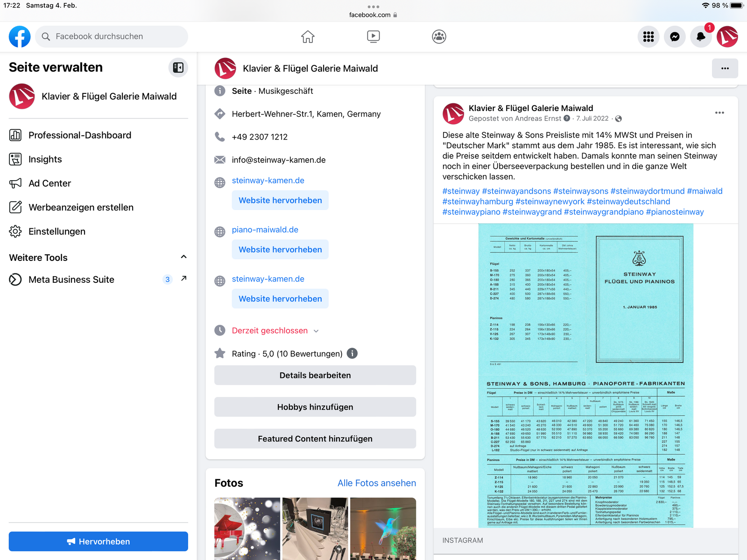
Task: Open the Steinway price list image
Action: pyautogui.click(x=585, y=376)
